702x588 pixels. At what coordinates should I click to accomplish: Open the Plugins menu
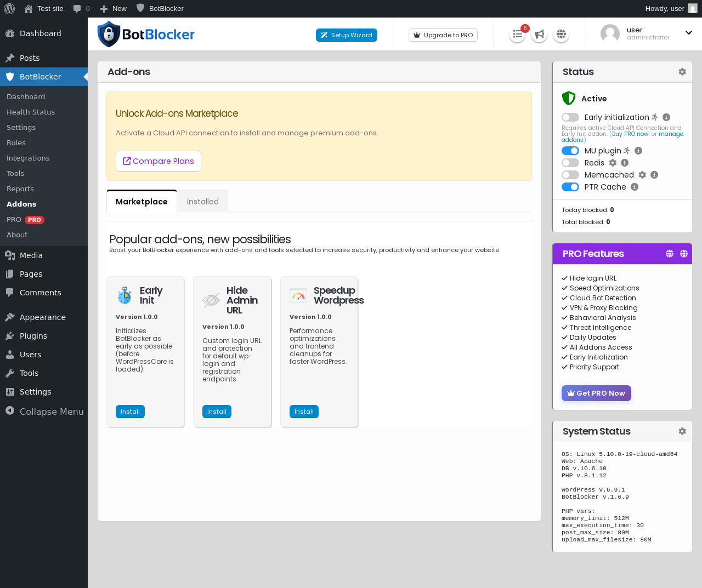(44, 336)
